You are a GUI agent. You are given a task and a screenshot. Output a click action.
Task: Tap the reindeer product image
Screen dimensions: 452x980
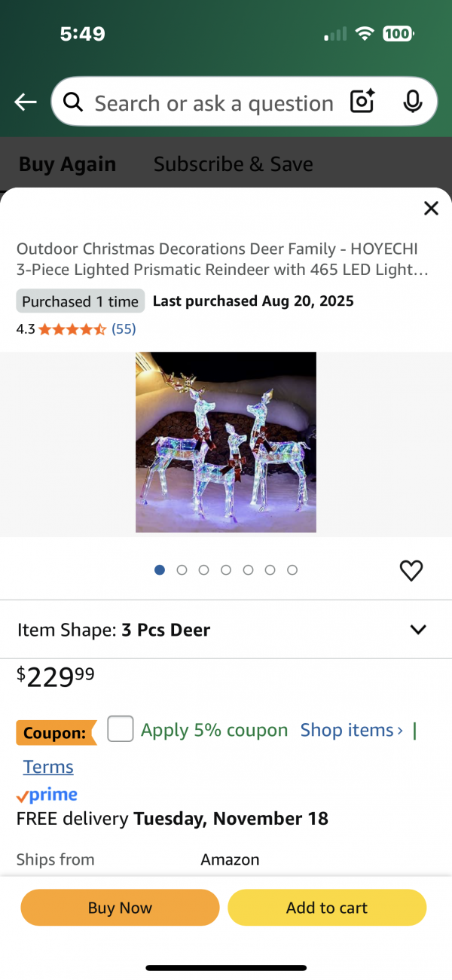tap(226, 442)
